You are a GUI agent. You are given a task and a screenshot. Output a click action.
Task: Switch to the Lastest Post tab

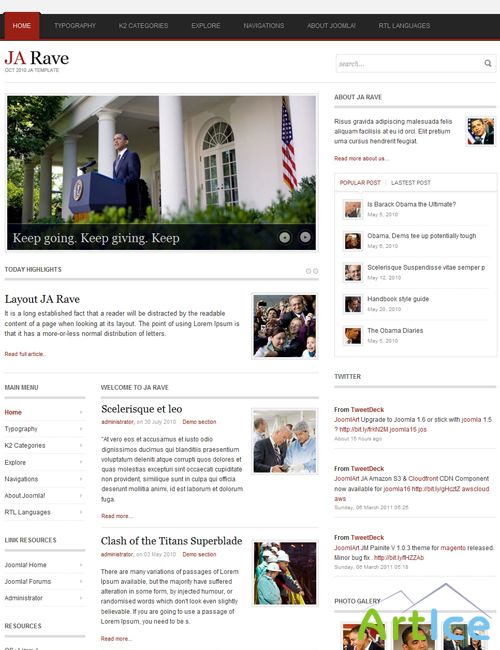coord(410,182)
